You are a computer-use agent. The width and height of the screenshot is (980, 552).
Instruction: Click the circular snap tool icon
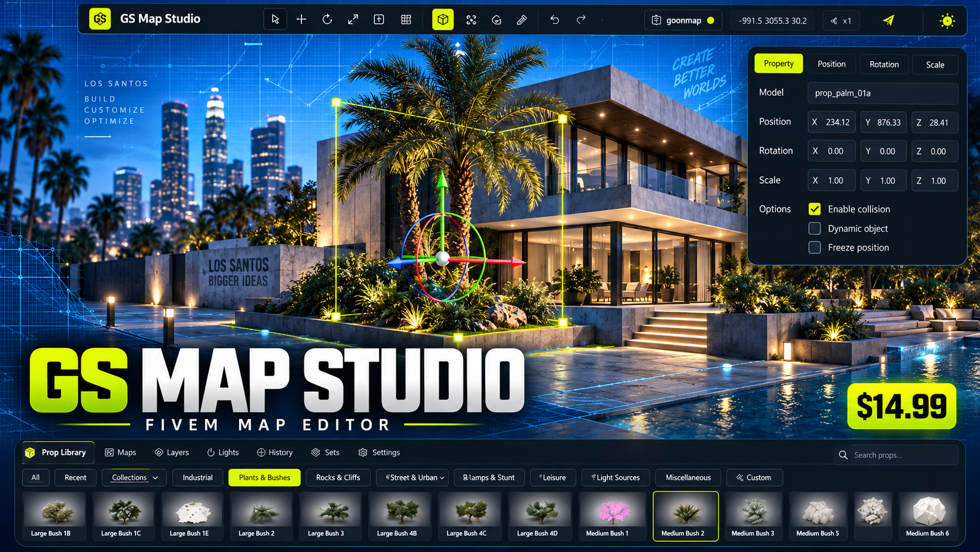496,20
